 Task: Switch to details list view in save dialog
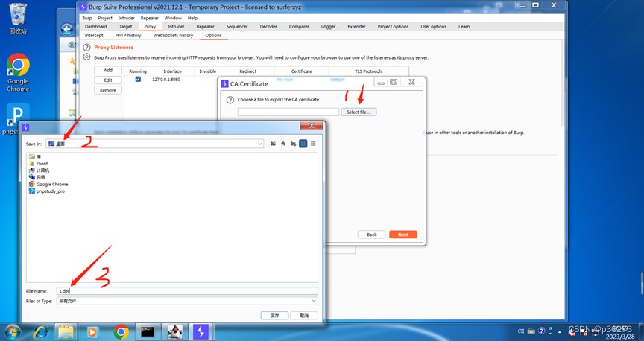click(x=313, y=144)
